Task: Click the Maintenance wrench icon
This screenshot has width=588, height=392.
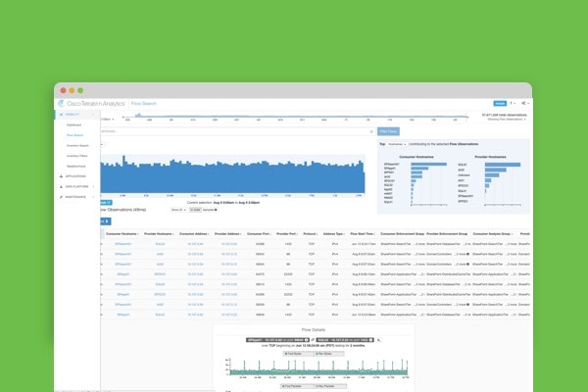Action: pos(61,197)
